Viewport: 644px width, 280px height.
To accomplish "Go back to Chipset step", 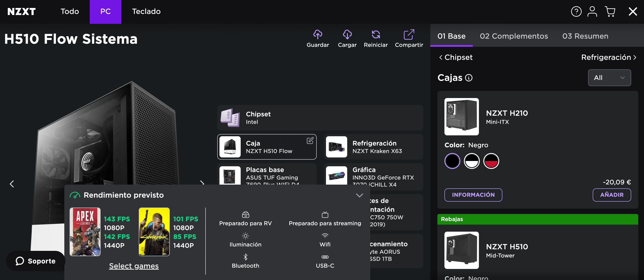I will [456, 57].
